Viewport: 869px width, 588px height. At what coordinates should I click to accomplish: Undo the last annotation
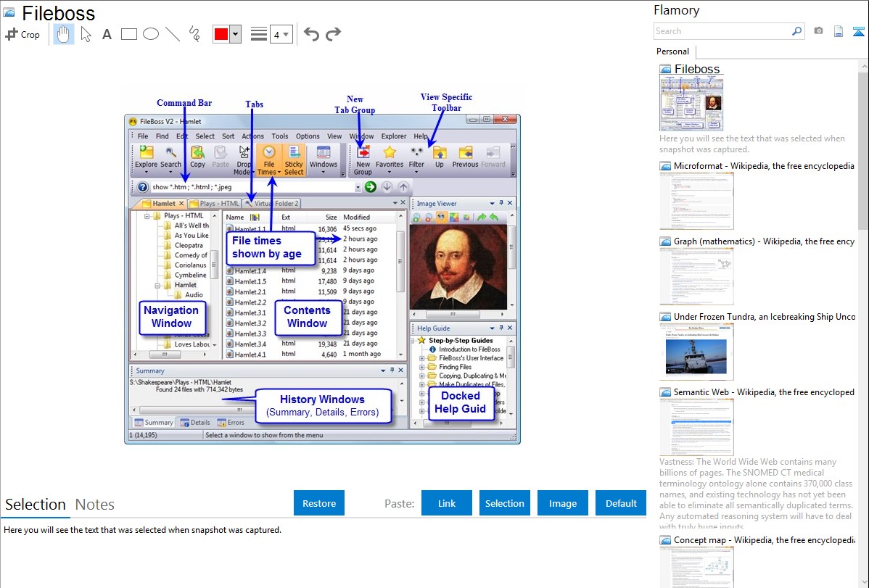point(311,34)
